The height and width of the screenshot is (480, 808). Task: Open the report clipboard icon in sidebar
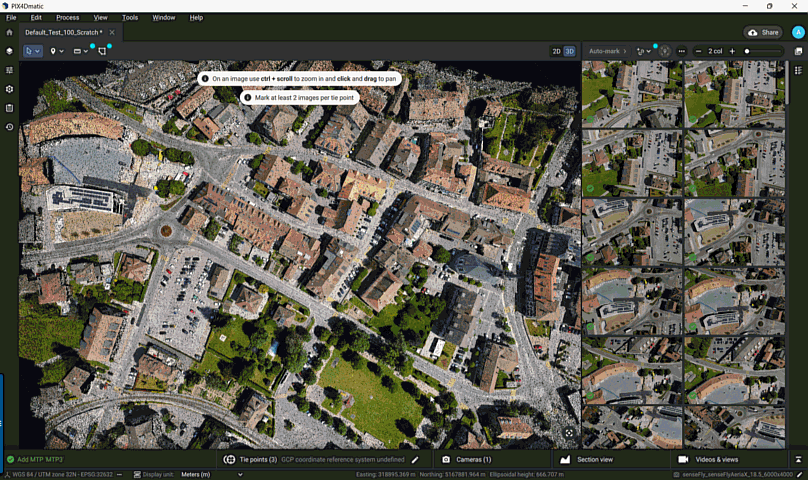click(x=9, y=108)
